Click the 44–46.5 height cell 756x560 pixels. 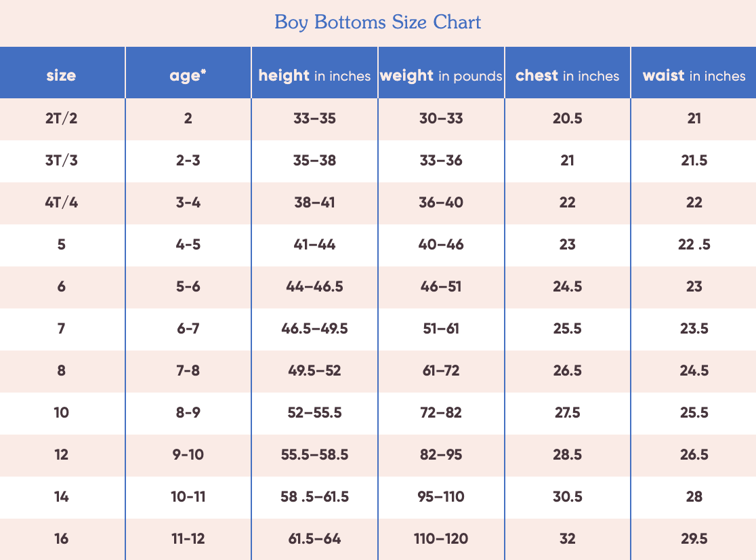314,287
